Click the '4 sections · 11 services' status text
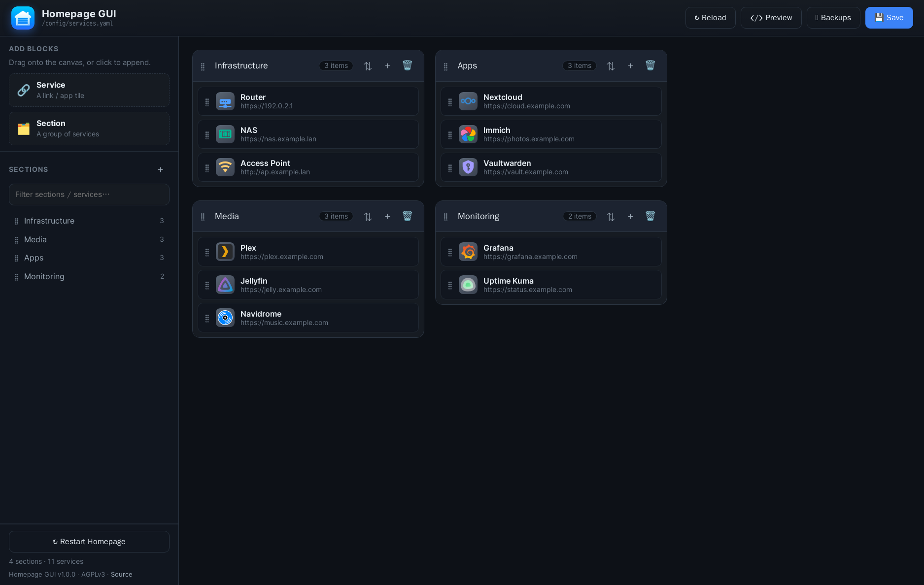924x585 pixels. (46, 561)
